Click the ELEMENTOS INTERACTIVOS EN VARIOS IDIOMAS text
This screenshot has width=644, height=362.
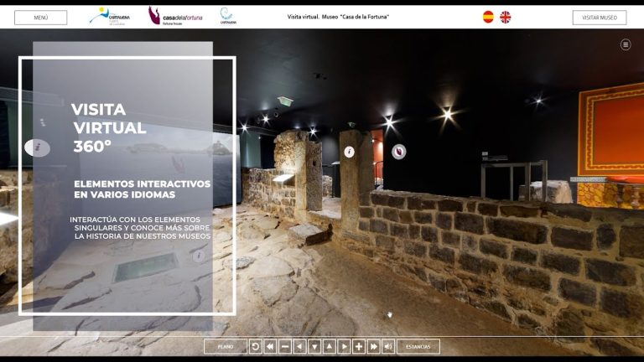coord(142,189)
